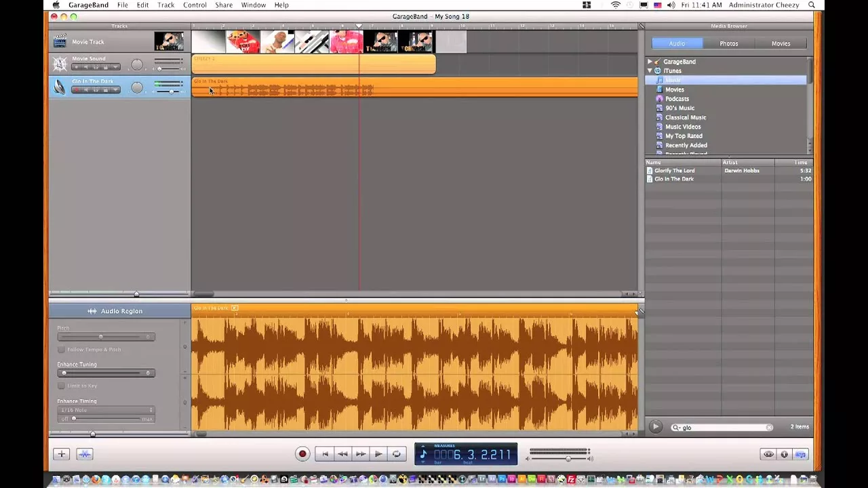The height and width of the screenshot is (488, 868).
Task: Solo the Glo In The Dark track headphones icon
Action: click(96, 89)
